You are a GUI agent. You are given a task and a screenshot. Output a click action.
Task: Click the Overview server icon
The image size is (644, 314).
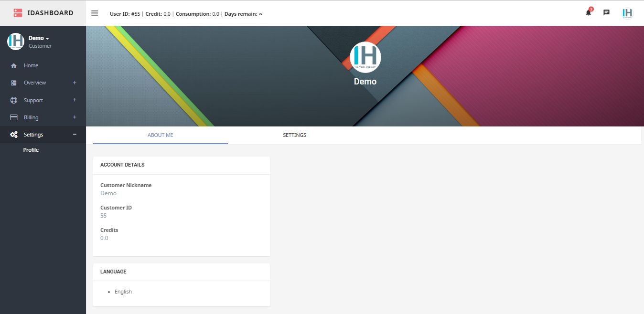[14, 83]
